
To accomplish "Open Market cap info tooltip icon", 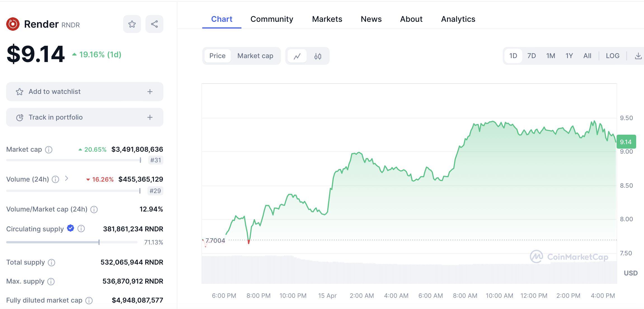I will (x=49, y=150).
